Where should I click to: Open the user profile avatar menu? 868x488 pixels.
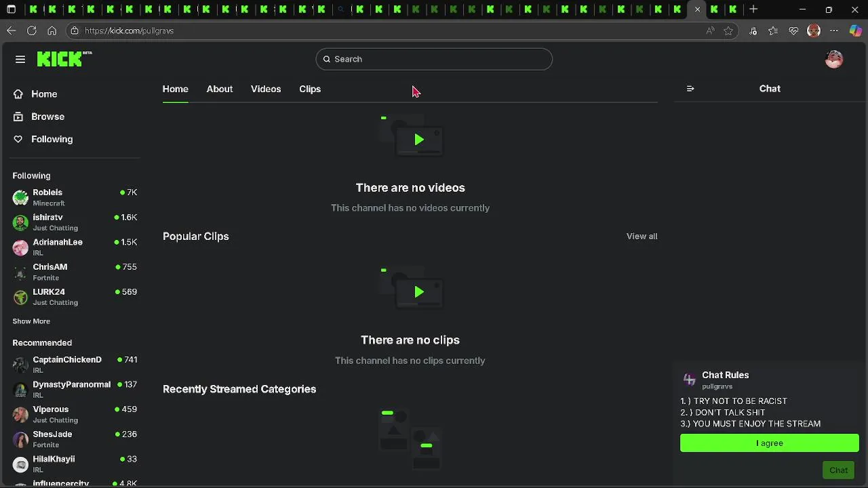click(834, 59)
